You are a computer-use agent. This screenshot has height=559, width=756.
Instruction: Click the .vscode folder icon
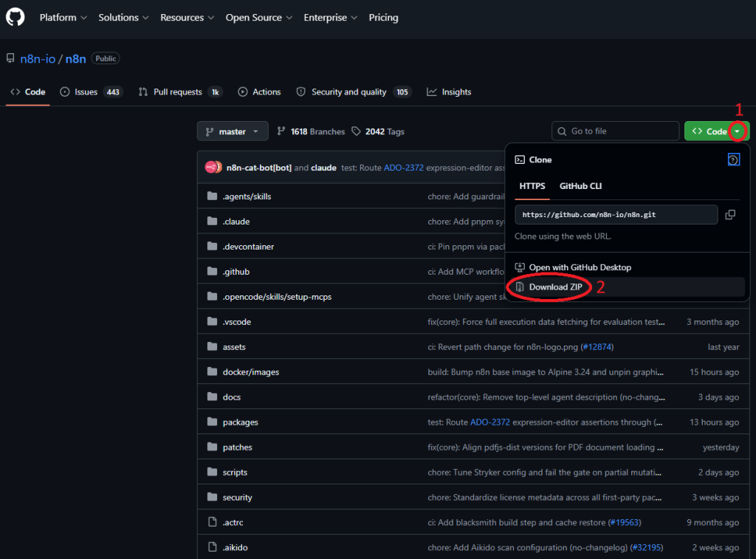coord(212,321)
